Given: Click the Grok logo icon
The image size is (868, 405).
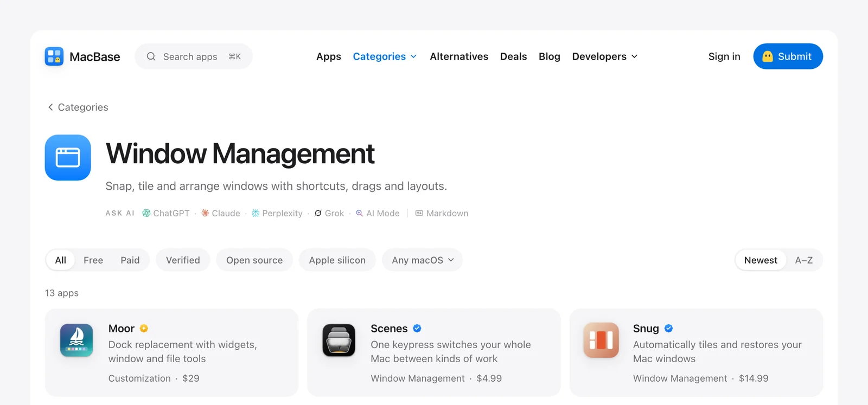Looking at the screenshot, I should point(318,213).
